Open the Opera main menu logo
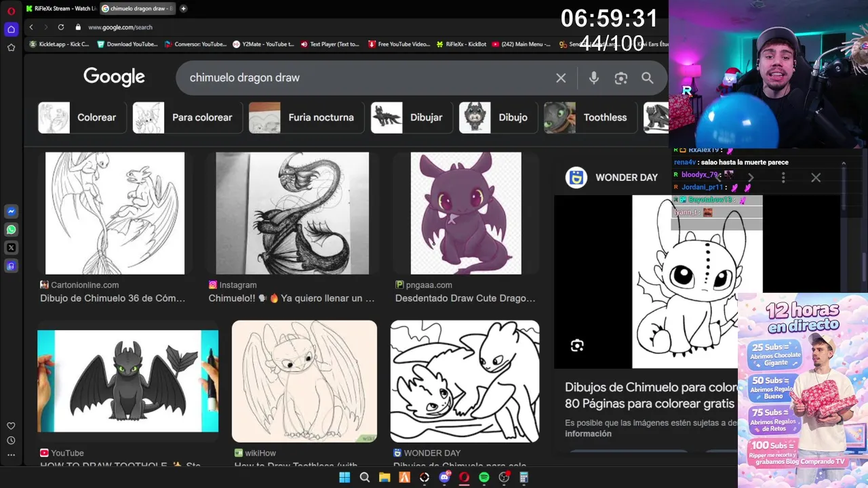 (x=11, y=11)
